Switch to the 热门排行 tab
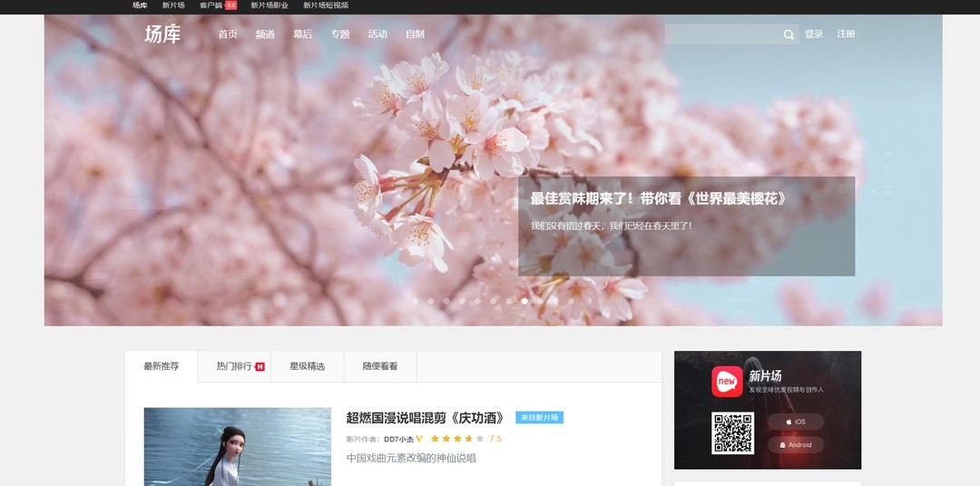 click(x=234, y=366)
